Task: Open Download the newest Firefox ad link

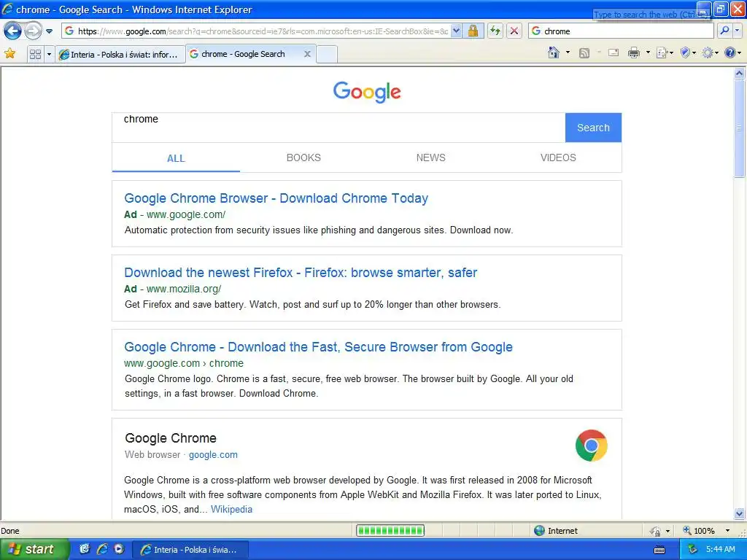Action: (301, 273)
